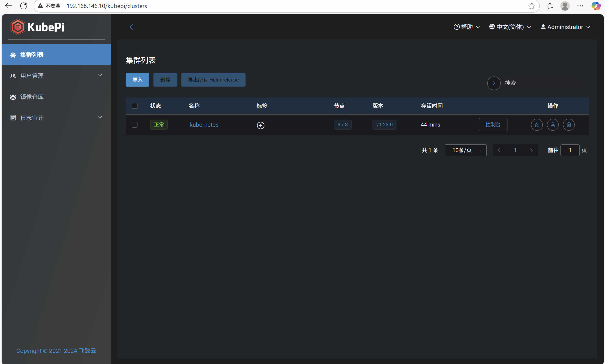Toggle the select-all header checkbox
The width and height of the screenshot is (605, 364).
tap(135, 106)
